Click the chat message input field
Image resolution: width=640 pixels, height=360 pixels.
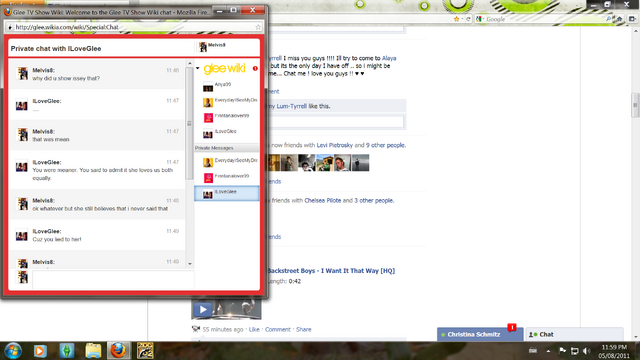coord(113,280)
